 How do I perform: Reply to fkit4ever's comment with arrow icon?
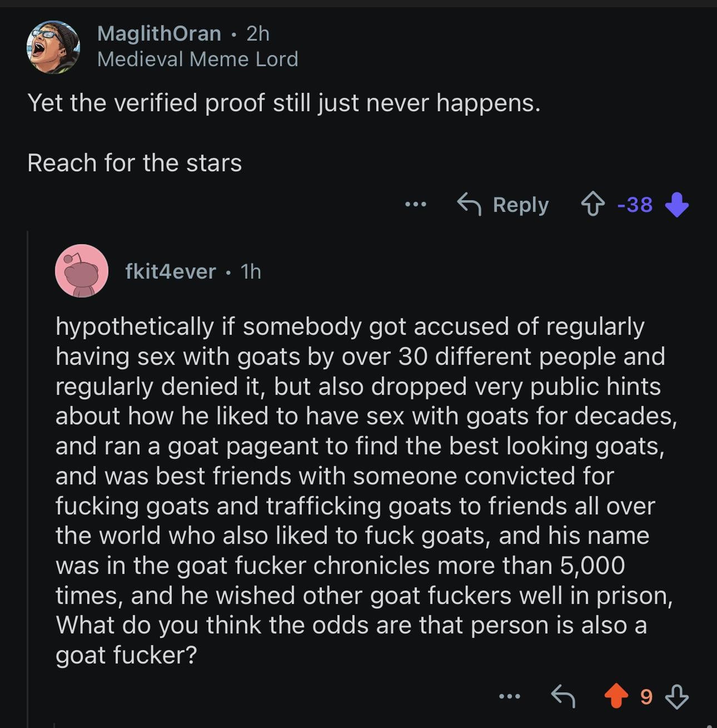click(x=562, y=696)
